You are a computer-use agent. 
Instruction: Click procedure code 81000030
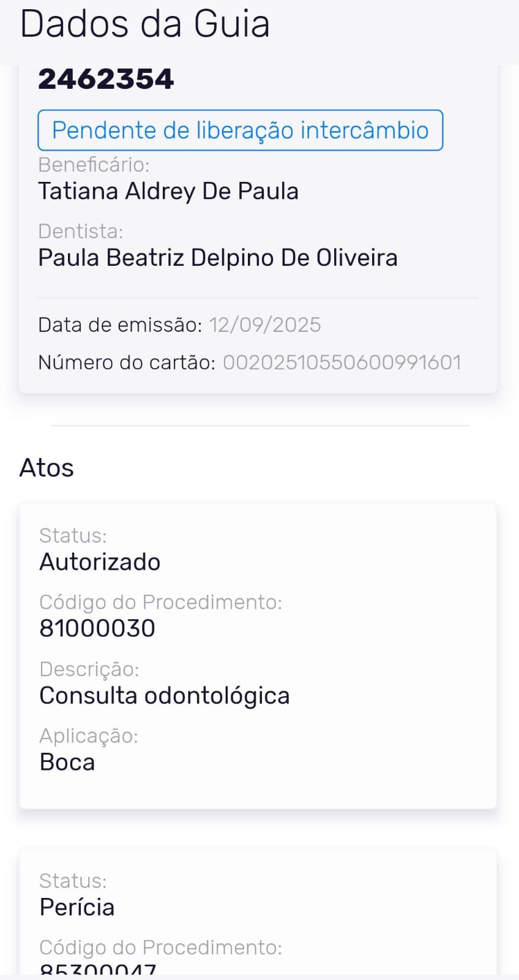click(x=97, y=628)
